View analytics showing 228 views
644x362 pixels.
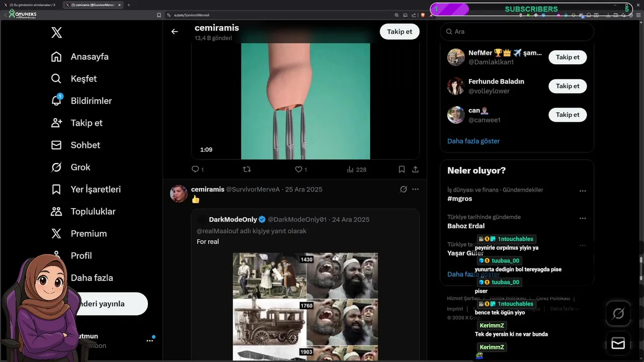coord(357,169)
